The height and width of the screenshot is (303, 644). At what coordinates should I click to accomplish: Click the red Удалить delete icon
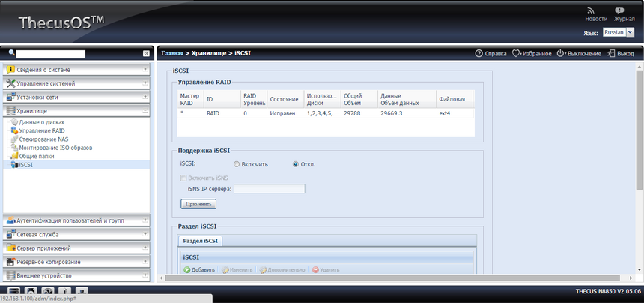pos(315,270)
